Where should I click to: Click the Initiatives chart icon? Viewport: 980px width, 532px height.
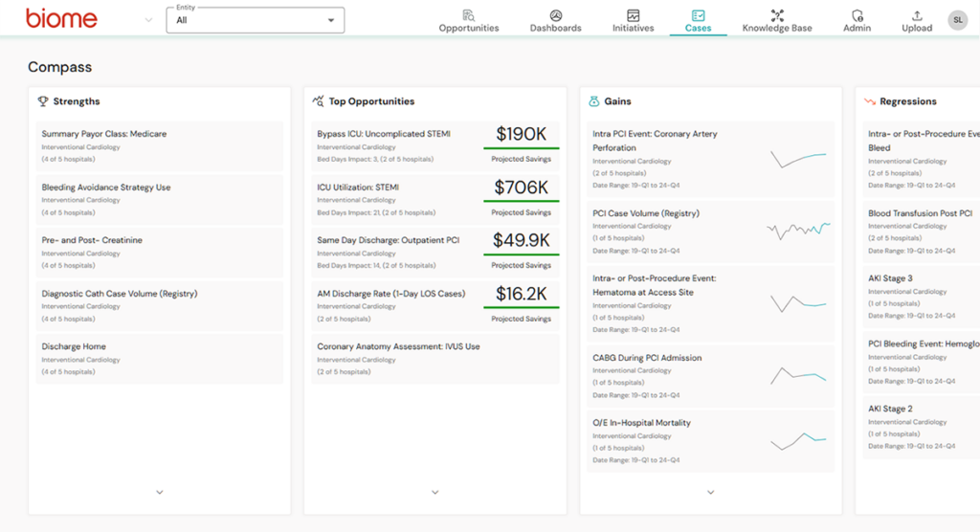633,15
